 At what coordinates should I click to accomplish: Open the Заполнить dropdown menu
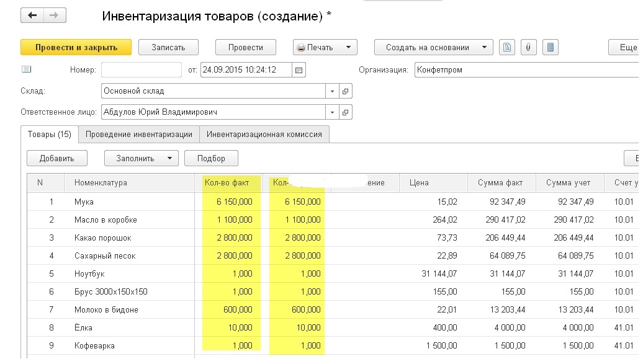142,158
